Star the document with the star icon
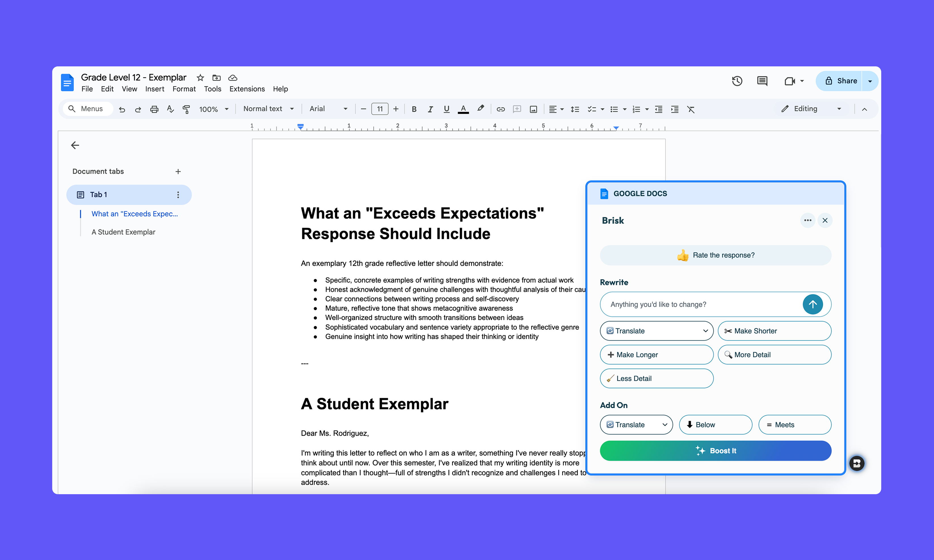 coord(200,78)
